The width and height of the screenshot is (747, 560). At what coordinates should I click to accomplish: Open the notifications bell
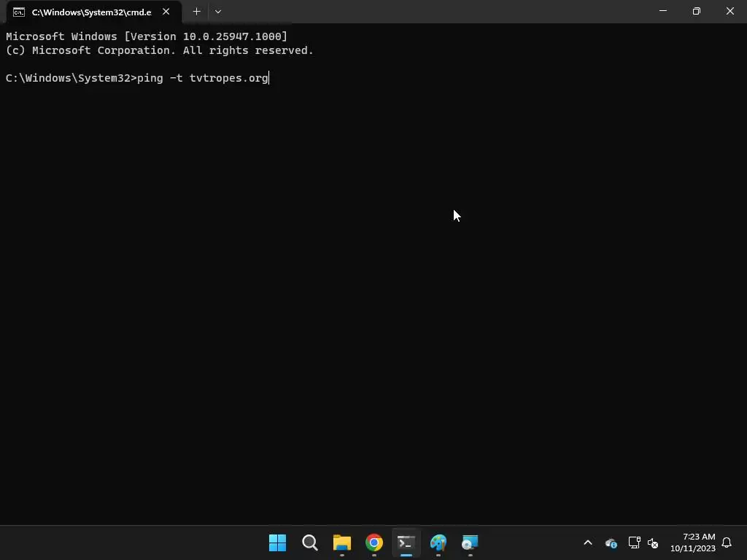[727, 542]
